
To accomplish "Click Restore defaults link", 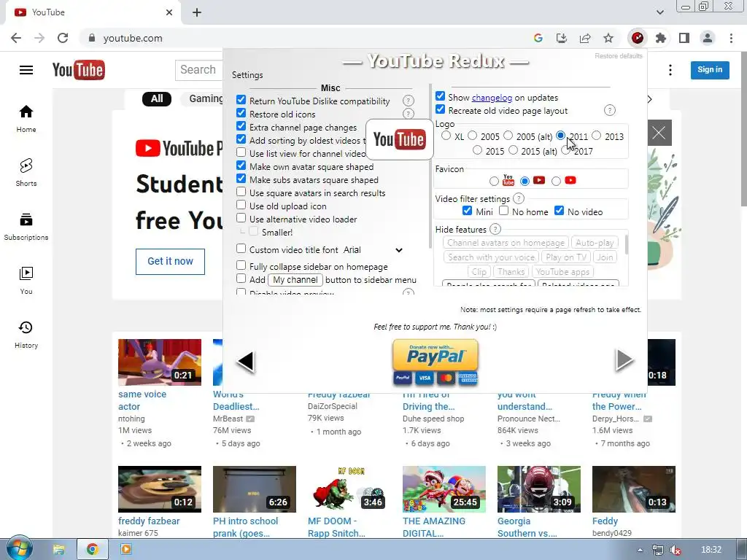I will 619,56.
